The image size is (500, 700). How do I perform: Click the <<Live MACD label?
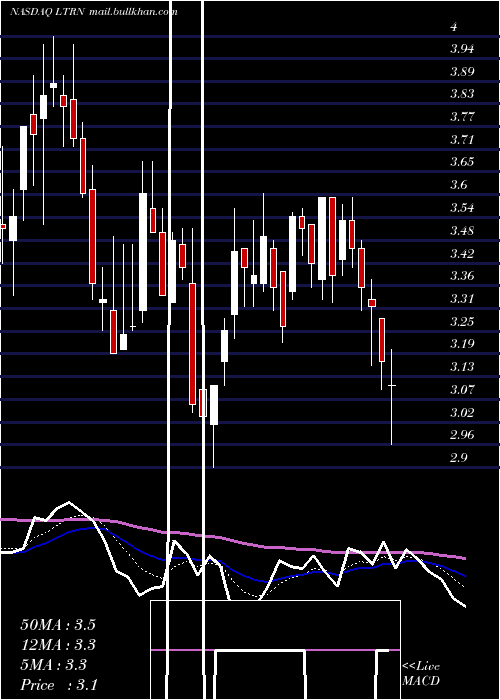(421, 674)
